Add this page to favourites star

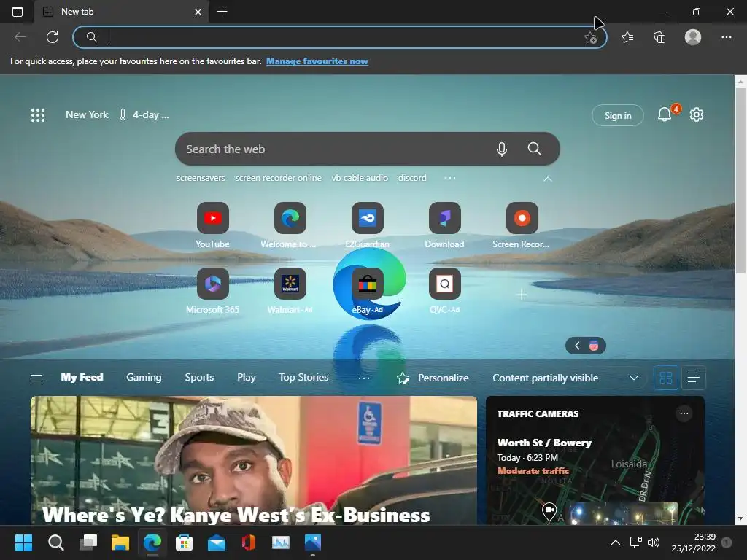pyautogui.click(x=591, y=38)
